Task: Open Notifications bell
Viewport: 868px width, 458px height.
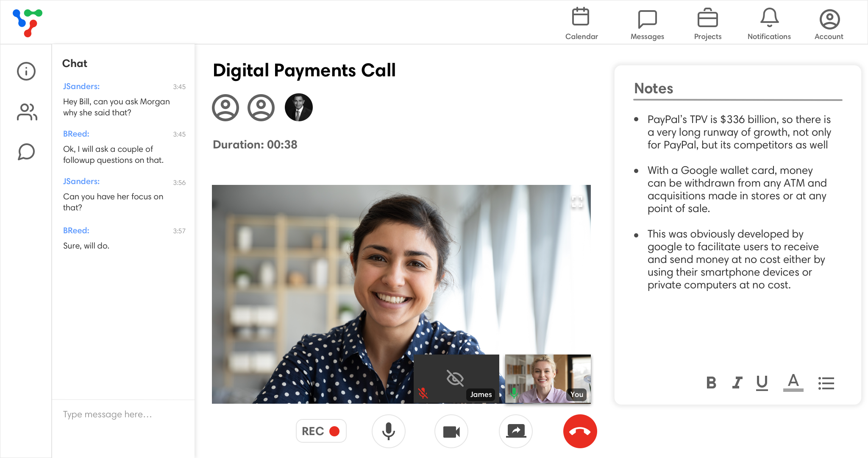Action: click(769, 23)
